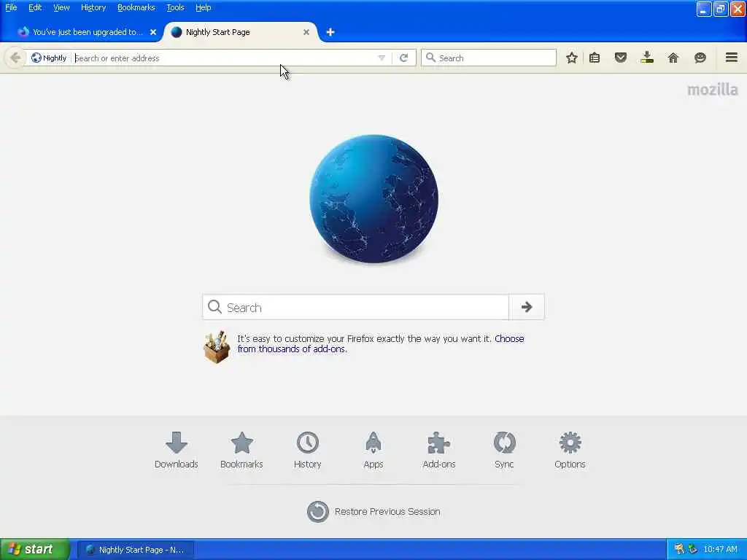Open the Windows start menu

35,550
